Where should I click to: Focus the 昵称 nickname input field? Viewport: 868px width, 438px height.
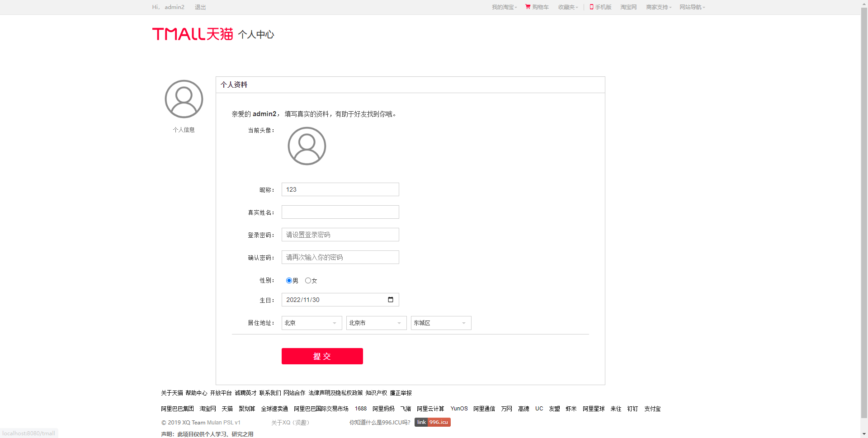coord(340,189)
